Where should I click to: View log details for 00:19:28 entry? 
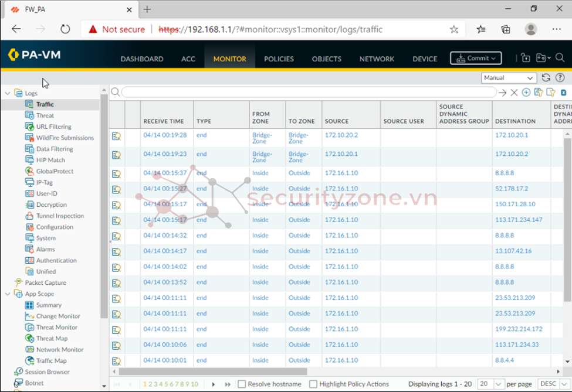116,137
